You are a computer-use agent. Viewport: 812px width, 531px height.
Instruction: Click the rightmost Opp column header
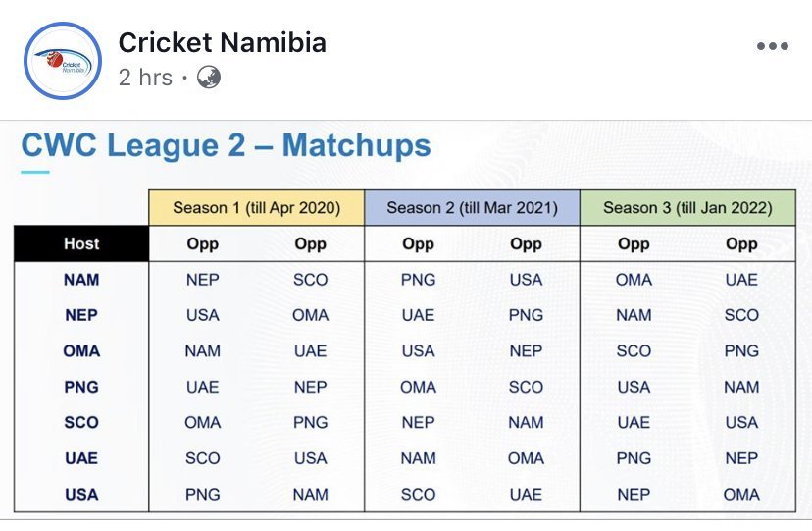[x=741, y=243]
